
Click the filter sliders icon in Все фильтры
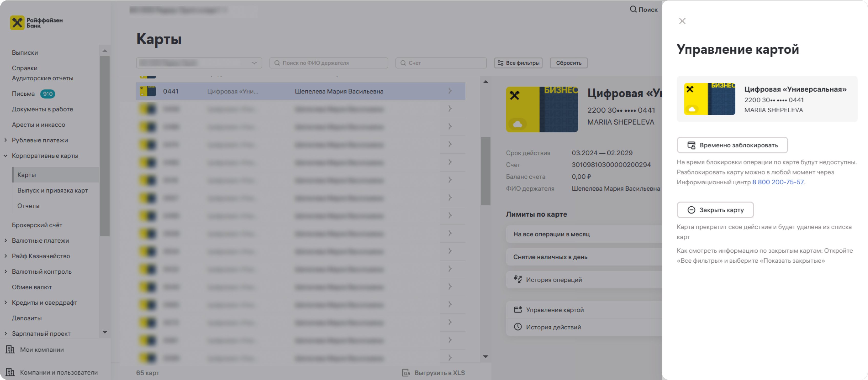point(500,63)
